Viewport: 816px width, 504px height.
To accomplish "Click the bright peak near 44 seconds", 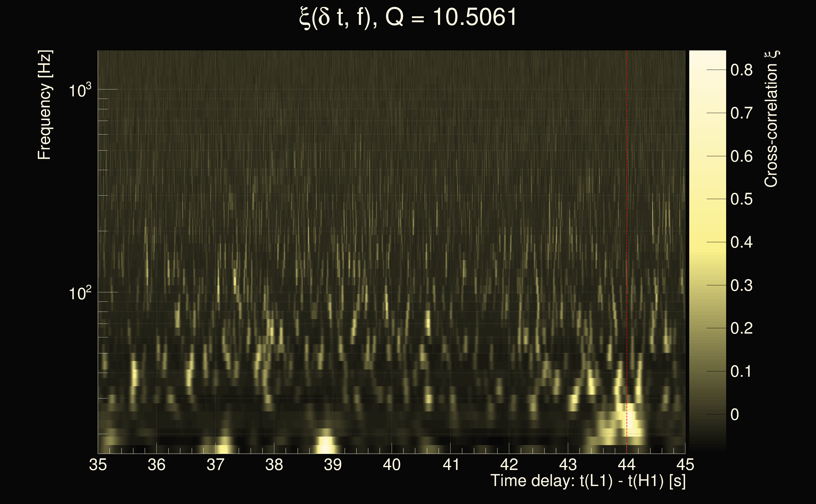I will (630, 420).
